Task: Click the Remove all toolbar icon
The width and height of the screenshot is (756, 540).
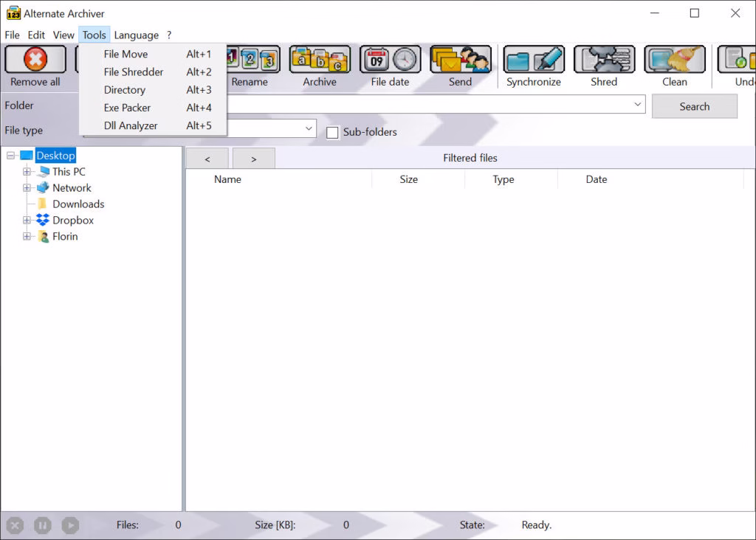Action: point(35,60)
